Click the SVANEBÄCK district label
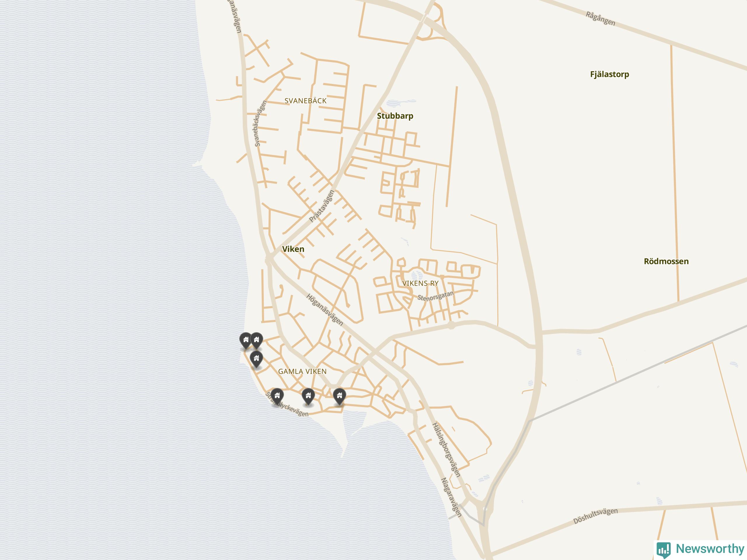The width and height of the screenshot is (747, 560). coord(306,101)
